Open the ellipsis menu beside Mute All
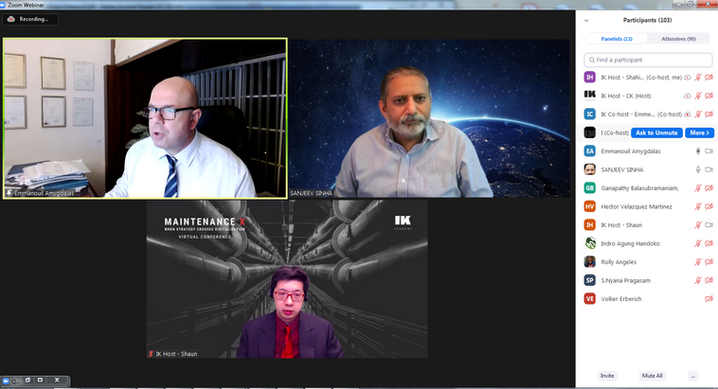718x389 pixels. click(x=693, y=376)
